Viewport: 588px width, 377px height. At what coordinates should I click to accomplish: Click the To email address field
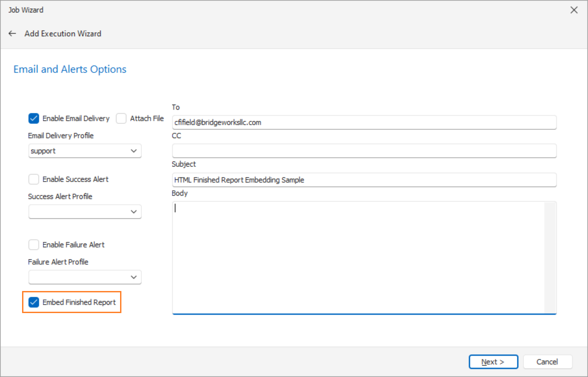coord(364,122)
